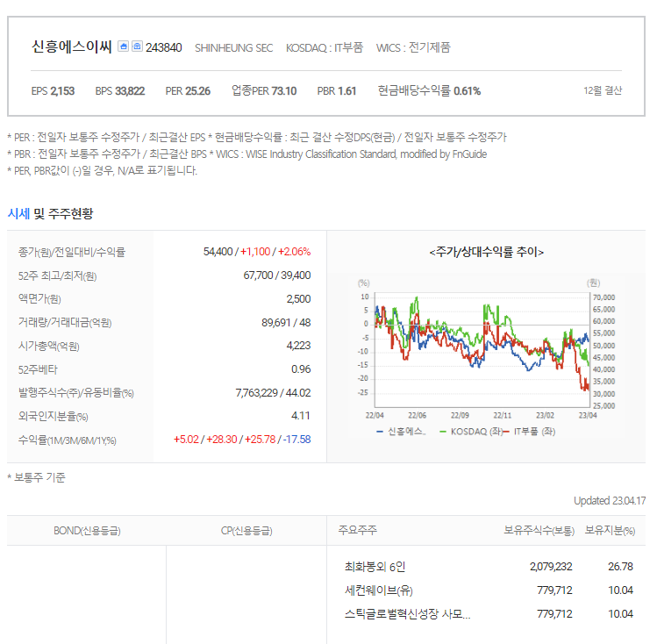Click the 보유지분(%) column header
This screenshot has height=644, width=657.
[611, 531]
